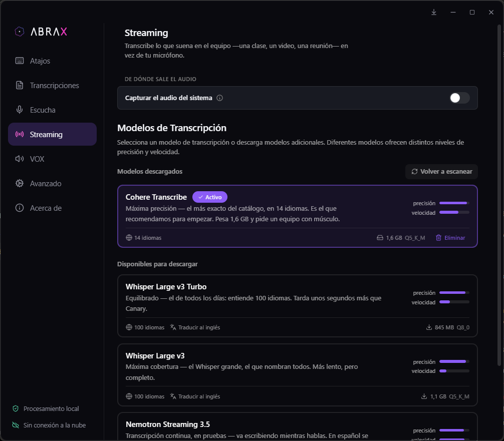The width and height of the screenshot is (504, 441).
Task: Switch to the VOX section
Action: 53,159
